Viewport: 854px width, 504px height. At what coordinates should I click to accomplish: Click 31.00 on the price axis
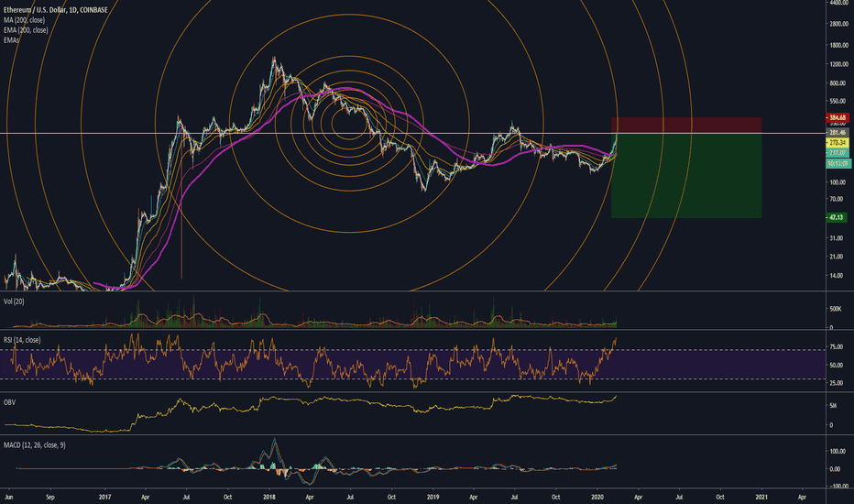tap(837, 238)
